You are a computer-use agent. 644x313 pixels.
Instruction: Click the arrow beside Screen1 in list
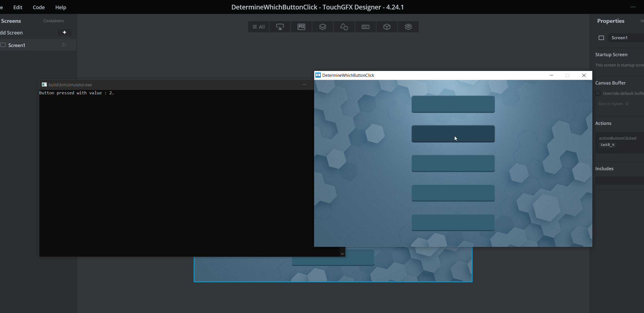tap(64, 45)
